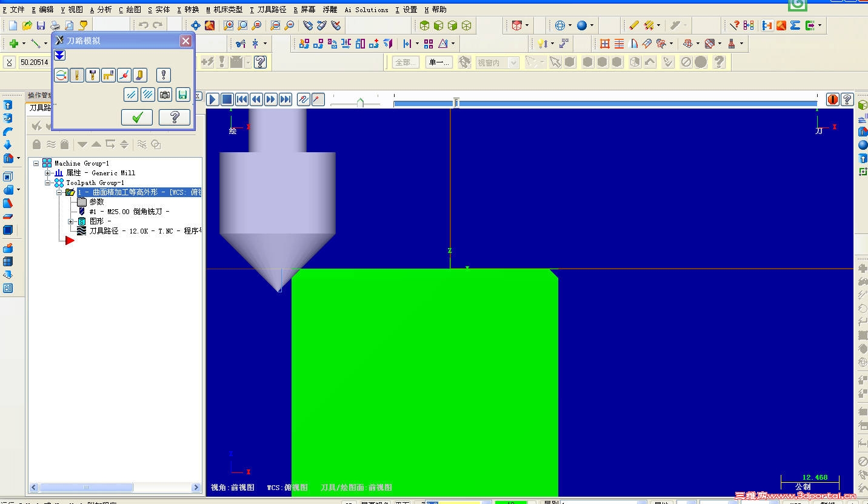
Task: Save the file using the floppy disk icon
Action: pyautogui.click(x=41, y=25)
